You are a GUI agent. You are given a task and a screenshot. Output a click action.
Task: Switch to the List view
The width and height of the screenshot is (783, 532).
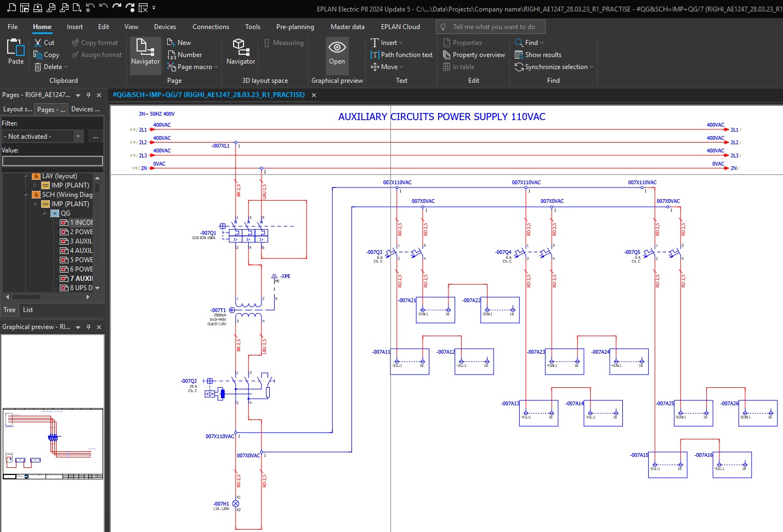(x=28, y=310)
